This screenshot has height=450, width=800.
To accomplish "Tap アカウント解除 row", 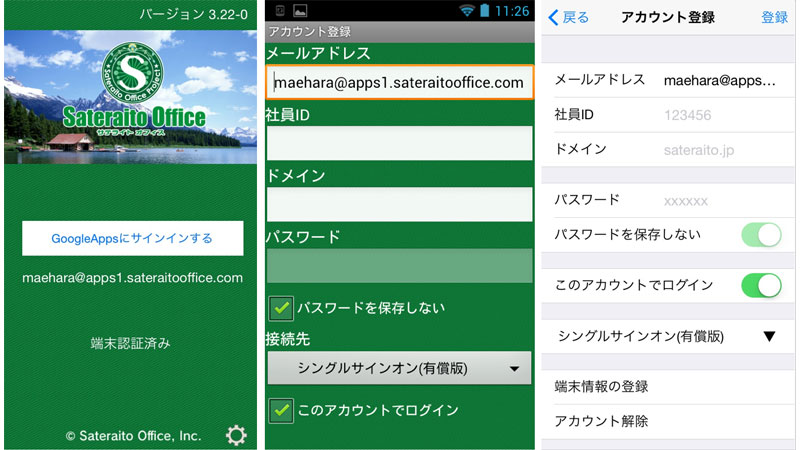I will pyautogui.click(x=668, y=421).
